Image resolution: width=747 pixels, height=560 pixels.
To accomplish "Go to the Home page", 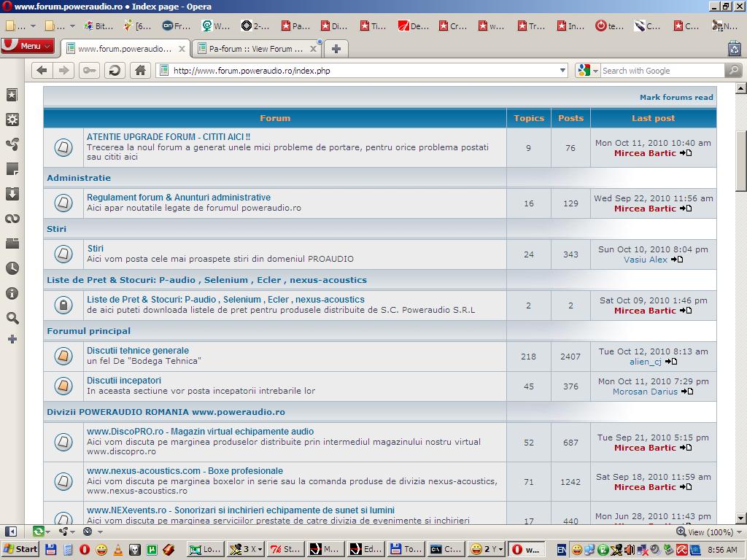I will [140, 71].
